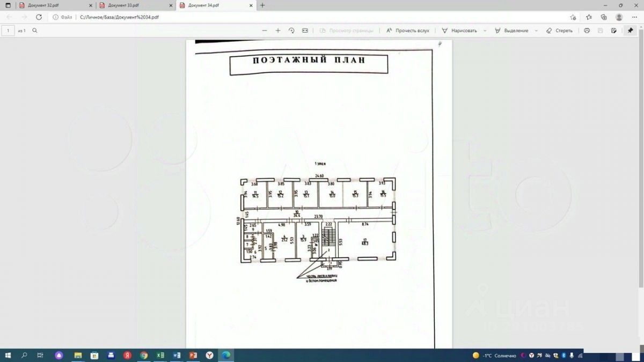This screenshot has height=362, width=644.
Task: Close the Документ 32.pdf tab
Action: (90, 5)
